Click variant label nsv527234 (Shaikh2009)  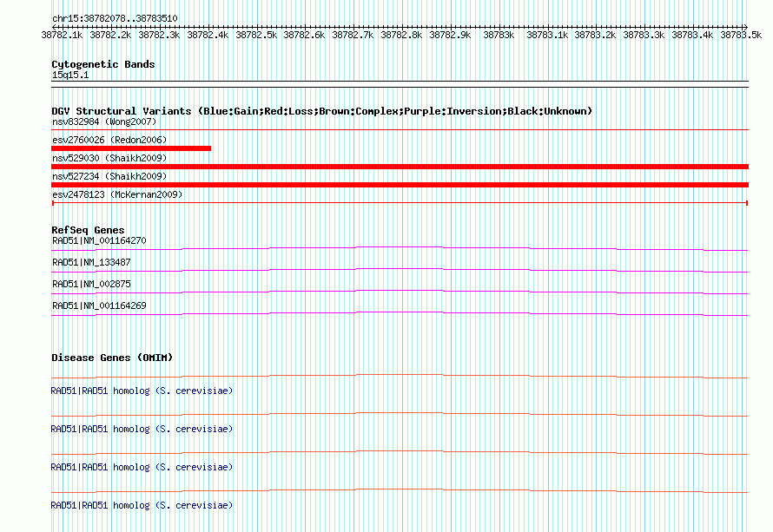tap(109, 176)
